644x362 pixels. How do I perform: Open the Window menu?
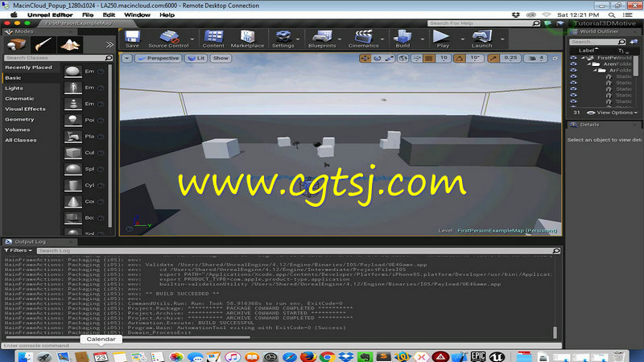point(137,14)
